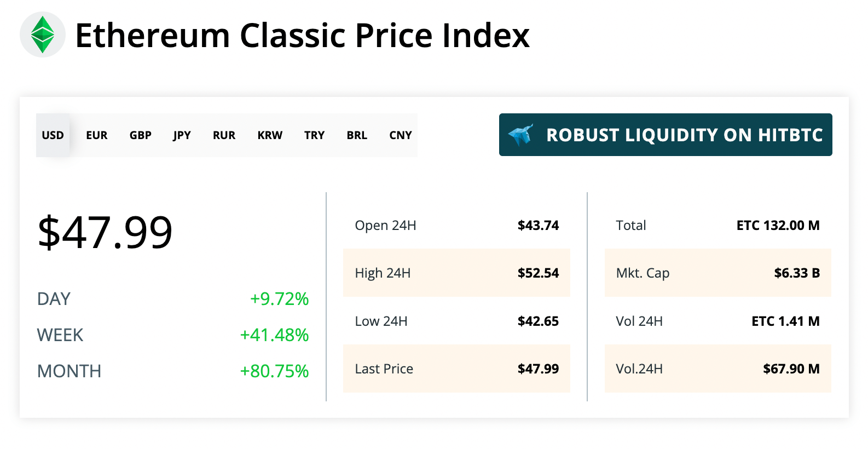
Task: Switch to KRW pricing
Action: tap(269, 135)
